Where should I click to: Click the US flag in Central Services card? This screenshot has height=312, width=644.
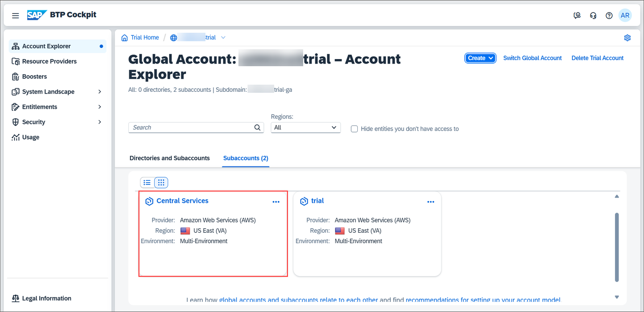[185, 231]
